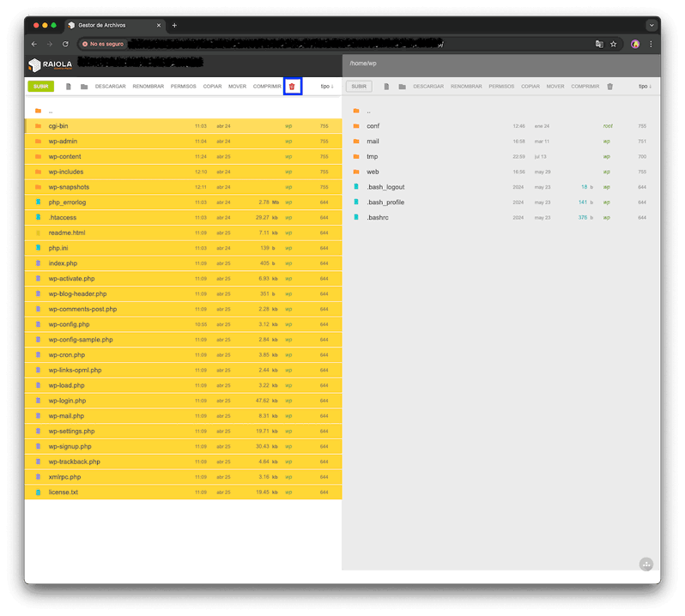The width and height of the screenshot is (685, 616).
Task: Create new folder via left panel folder icon
Action: coord(84,87)
